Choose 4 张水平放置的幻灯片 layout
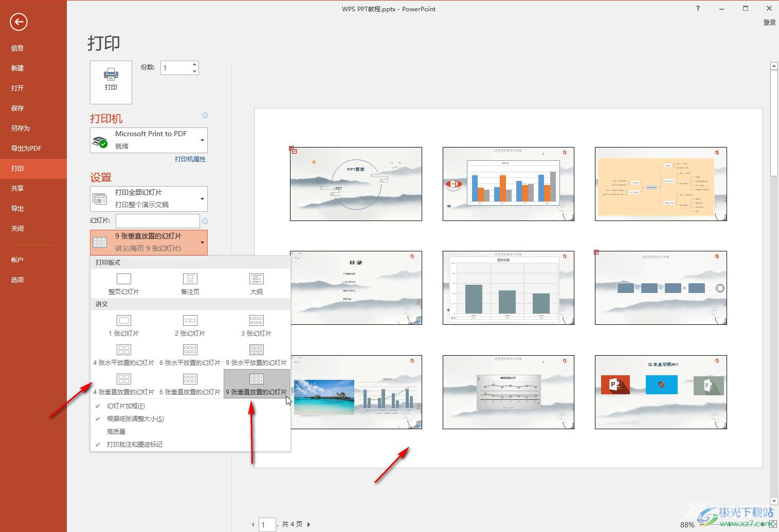This screenshot has height=532, width=779. click(x=124, y=355)
